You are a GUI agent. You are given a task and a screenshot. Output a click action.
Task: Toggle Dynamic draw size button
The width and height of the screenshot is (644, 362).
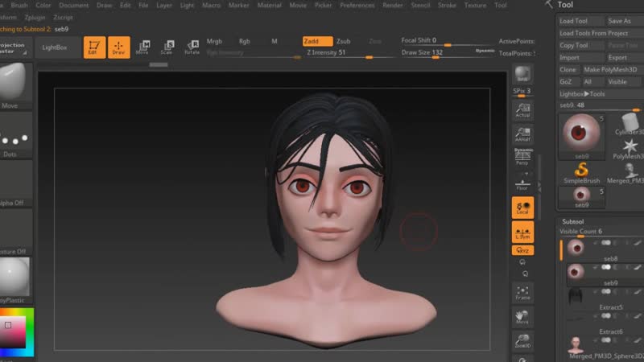pyautogui.click(x=485, y=51)
